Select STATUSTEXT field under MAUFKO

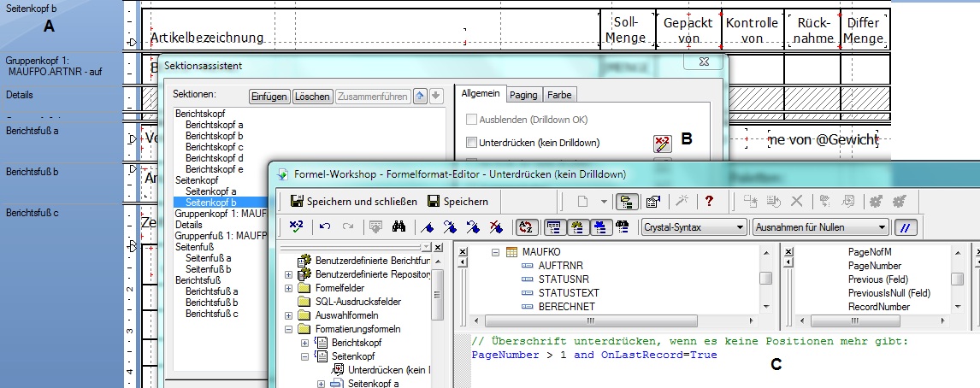(x=569, y=292)
